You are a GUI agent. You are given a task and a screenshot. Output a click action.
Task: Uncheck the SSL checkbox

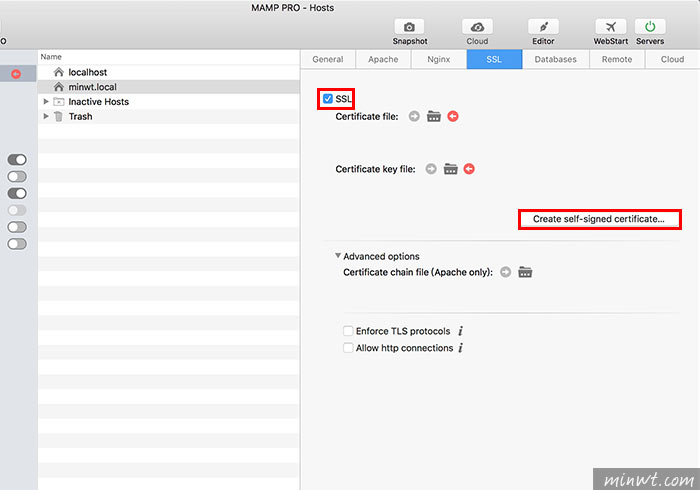(x=328, y=99)
